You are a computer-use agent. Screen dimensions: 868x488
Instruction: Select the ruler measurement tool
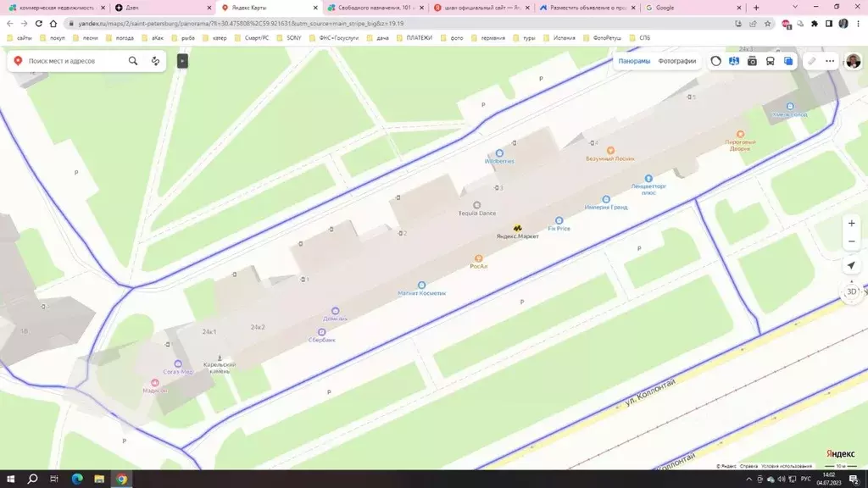(x=811, y=61)
